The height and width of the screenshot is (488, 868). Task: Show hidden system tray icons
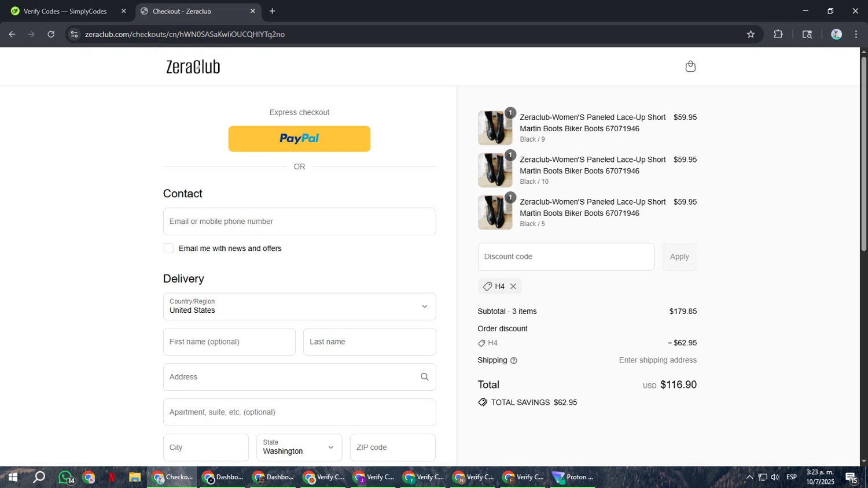[749, 477]
